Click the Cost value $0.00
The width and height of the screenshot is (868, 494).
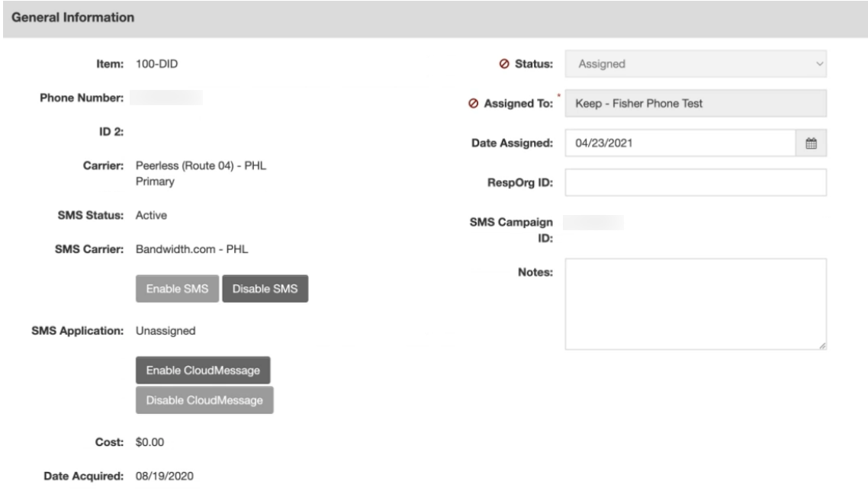coord(149,443)
